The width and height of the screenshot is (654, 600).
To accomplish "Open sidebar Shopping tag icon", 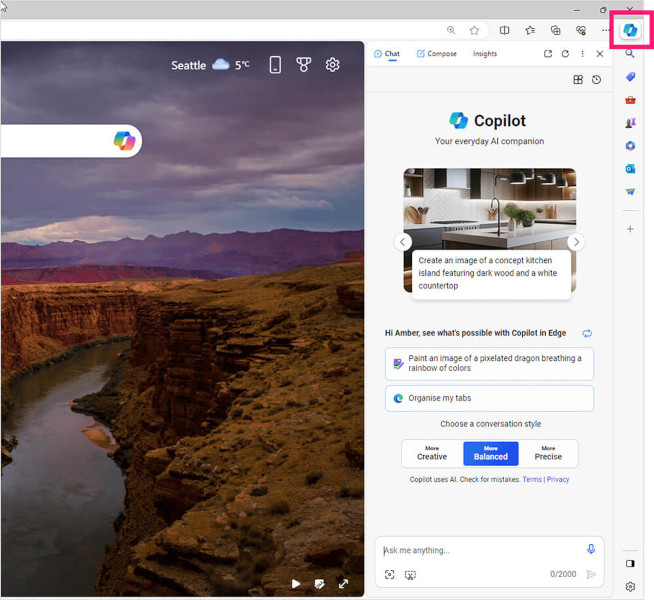I will tap(630, 77).
